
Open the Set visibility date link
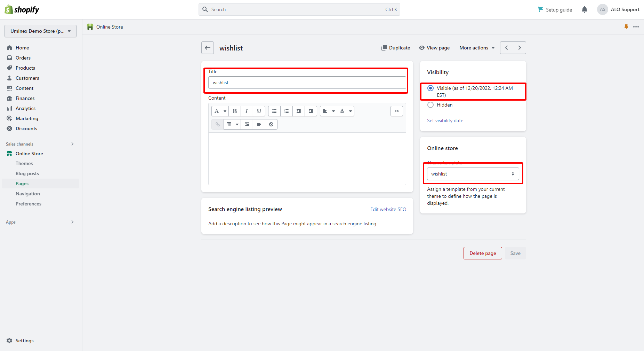(x=445, y=120)
